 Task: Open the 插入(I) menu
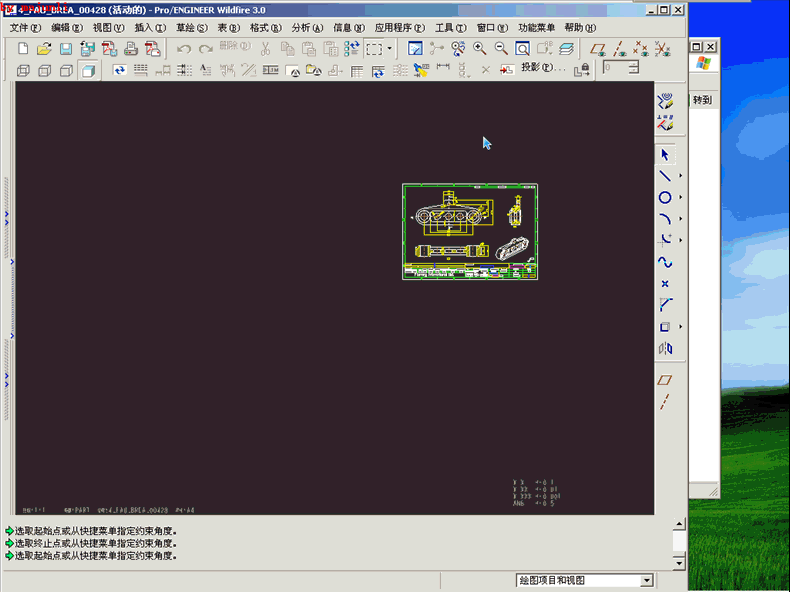click(x=150, y=28)
